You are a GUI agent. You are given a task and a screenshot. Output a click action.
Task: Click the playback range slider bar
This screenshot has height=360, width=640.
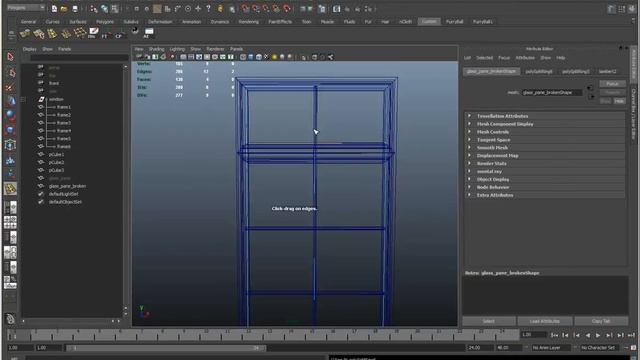click(x=166, y=348)
